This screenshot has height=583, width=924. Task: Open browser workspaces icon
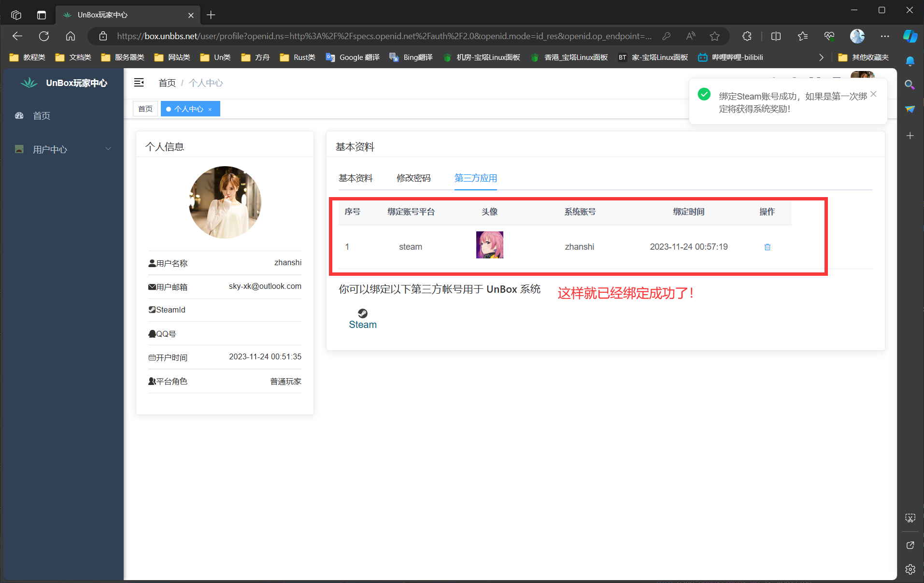pyautogui.click(x=16, y=15)
